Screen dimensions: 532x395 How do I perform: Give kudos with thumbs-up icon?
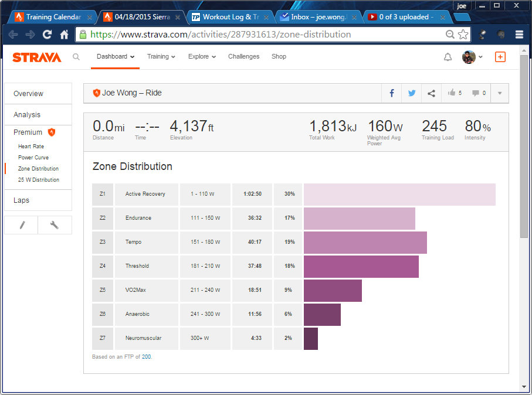452,93
